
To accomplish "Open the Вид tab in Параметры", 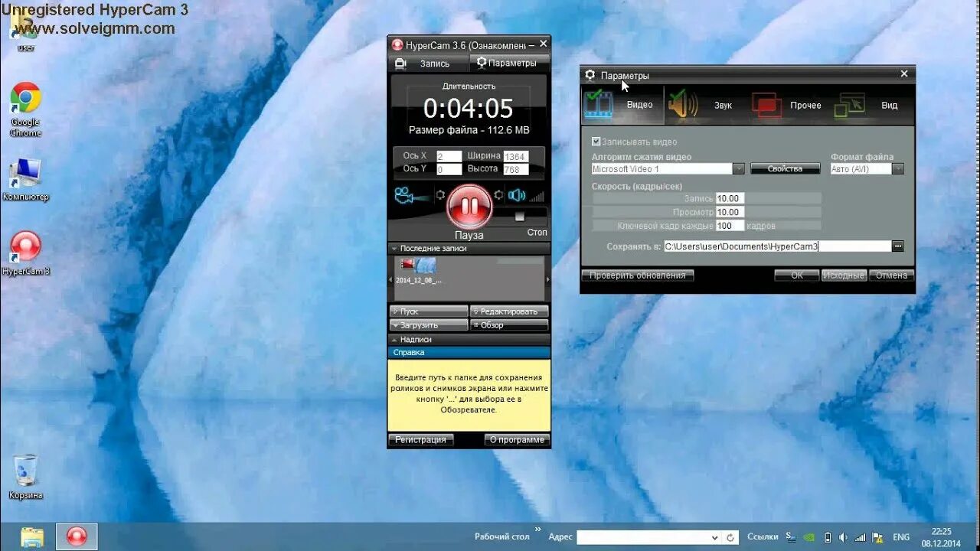I will pos(872,105).
